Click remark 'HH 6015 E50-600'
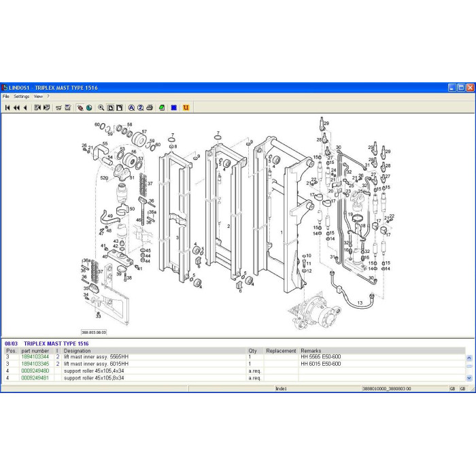Viewport: 476px width, 476px height. point(320,364)
